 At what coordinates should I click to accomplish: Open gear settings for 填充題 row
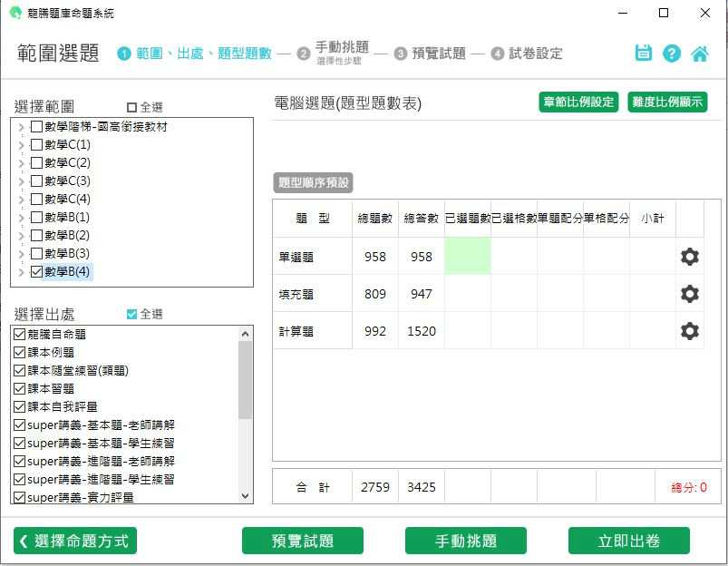[689, 294]
